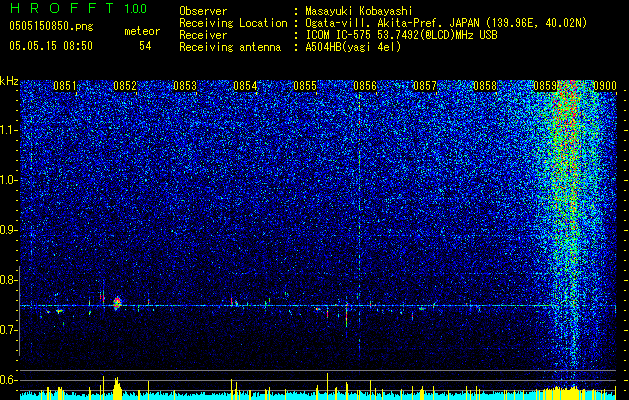The width and height of the screenshot is (629, 400).
Task: Click the 0.7 kHz axis label
Action: 9,330
